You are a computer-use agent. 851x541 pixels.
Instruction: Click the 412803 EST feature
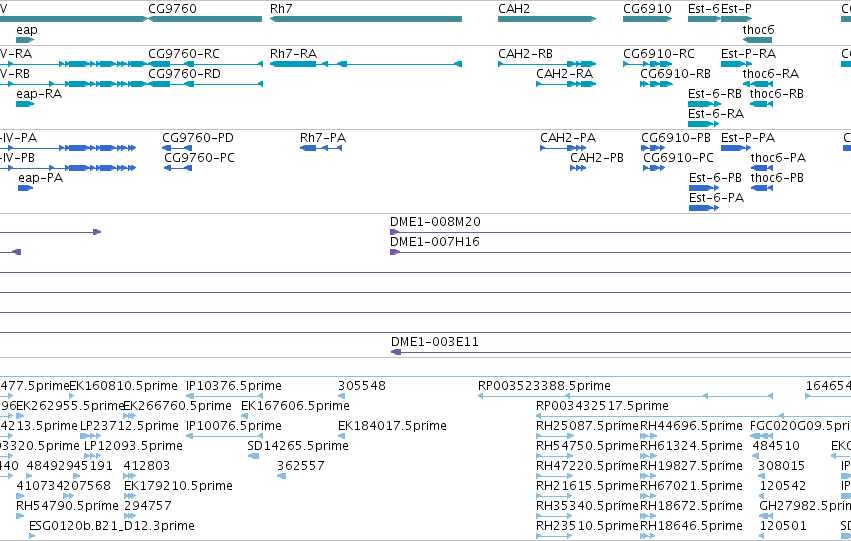130,476
